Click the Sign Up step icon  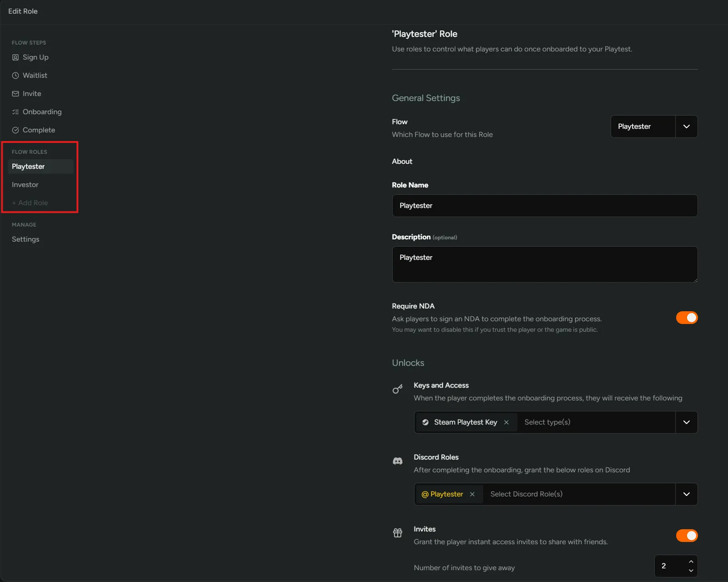click(x=15, y=57)
